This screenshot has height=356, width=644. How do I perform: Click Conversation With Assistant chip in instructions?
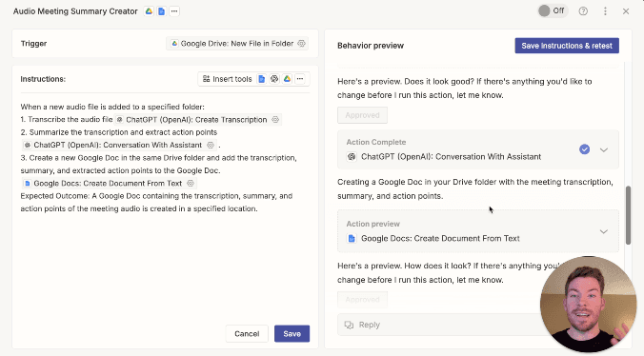pyautogui.click(x=119, y=146)
